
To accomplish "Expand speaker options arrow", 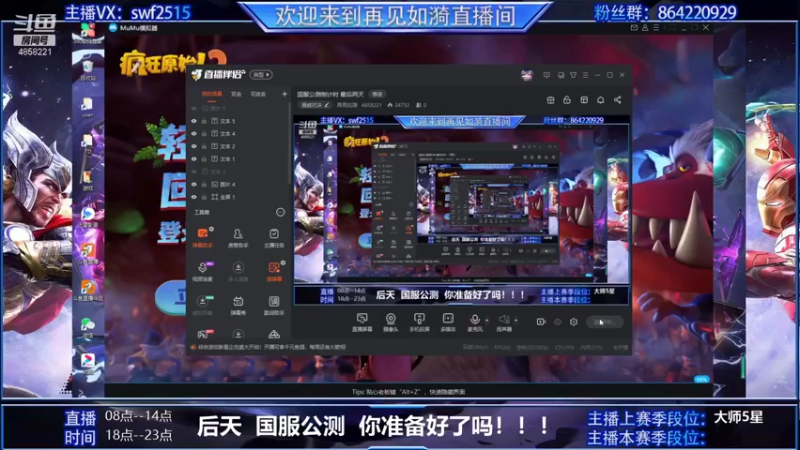I will pyautogui.click(x=516, y=320).
